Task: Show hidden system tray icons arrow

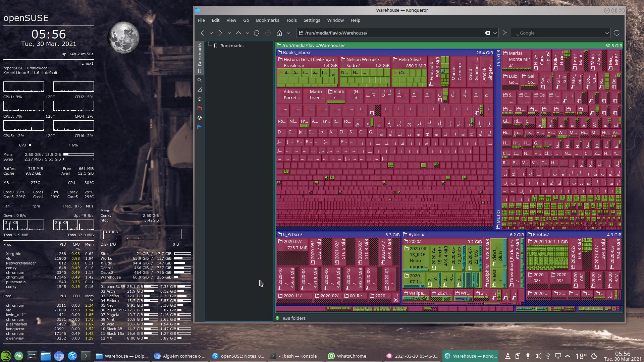Action: coord(568,356)
